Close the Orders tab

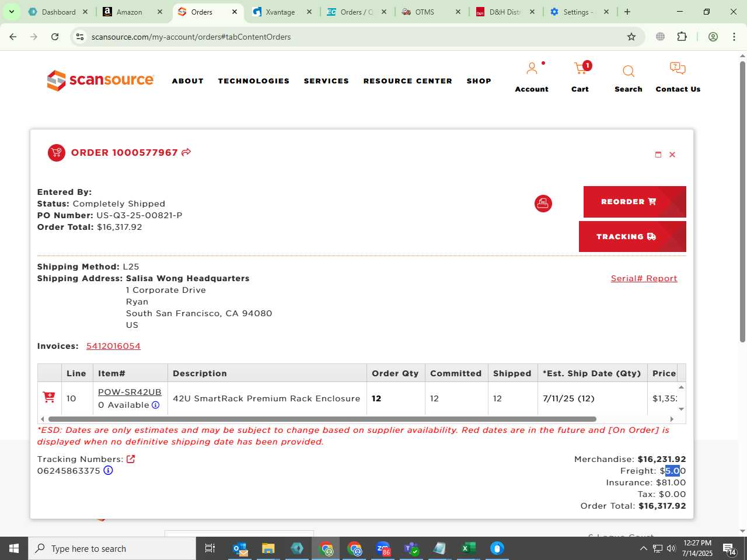235,12
